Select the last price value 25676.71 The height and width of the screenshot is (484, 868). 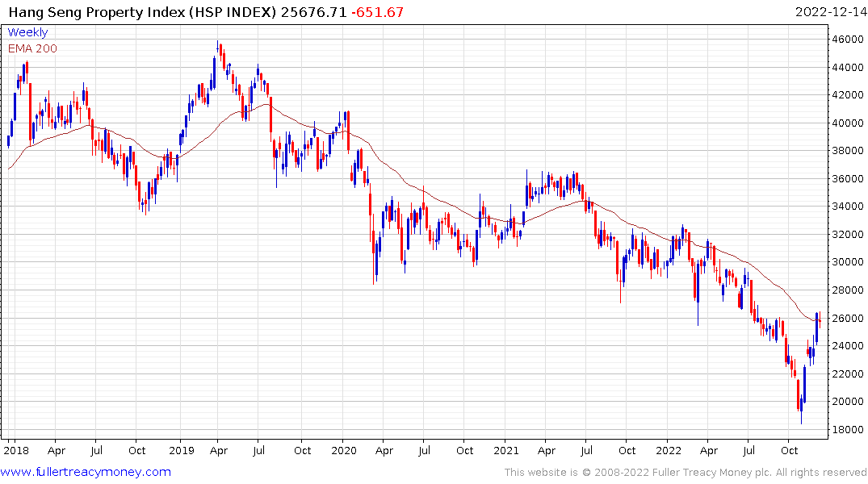314,12
